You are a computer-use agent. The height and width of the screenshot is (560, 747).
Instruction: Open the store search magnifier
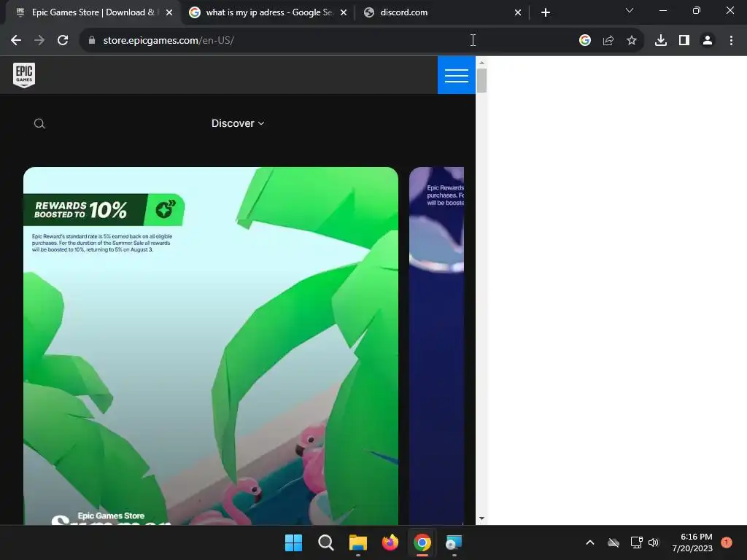(39, 124)
